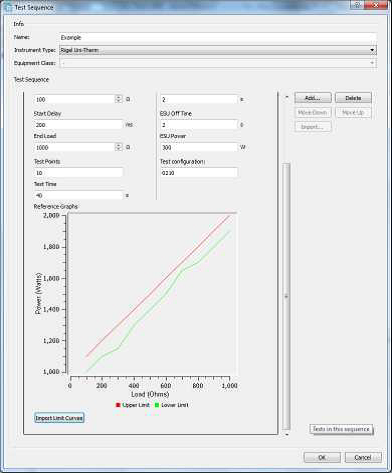Confirm with the OK button
392x473 pixels.
322,457
